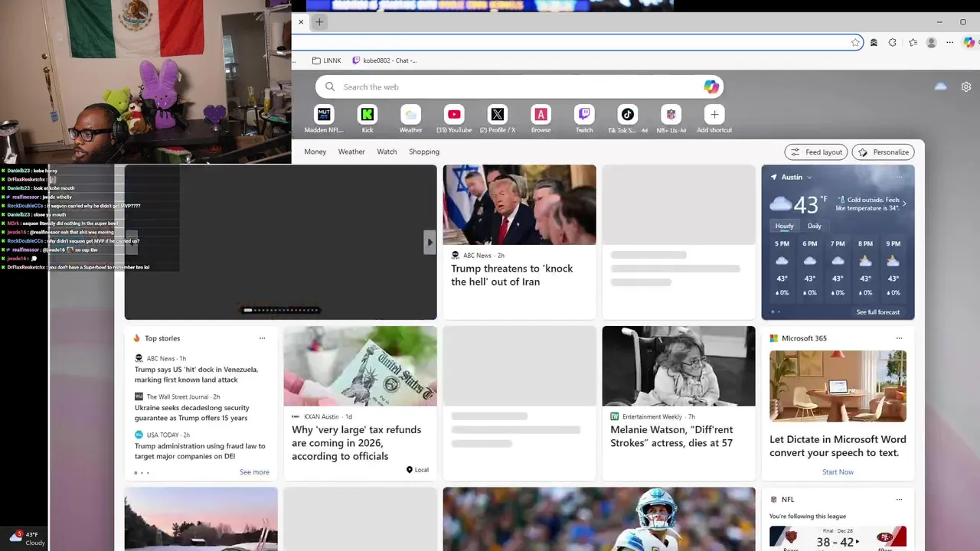Open the weather card more options ellipsis
Screen dimensions: 980x551
point(899,177)
